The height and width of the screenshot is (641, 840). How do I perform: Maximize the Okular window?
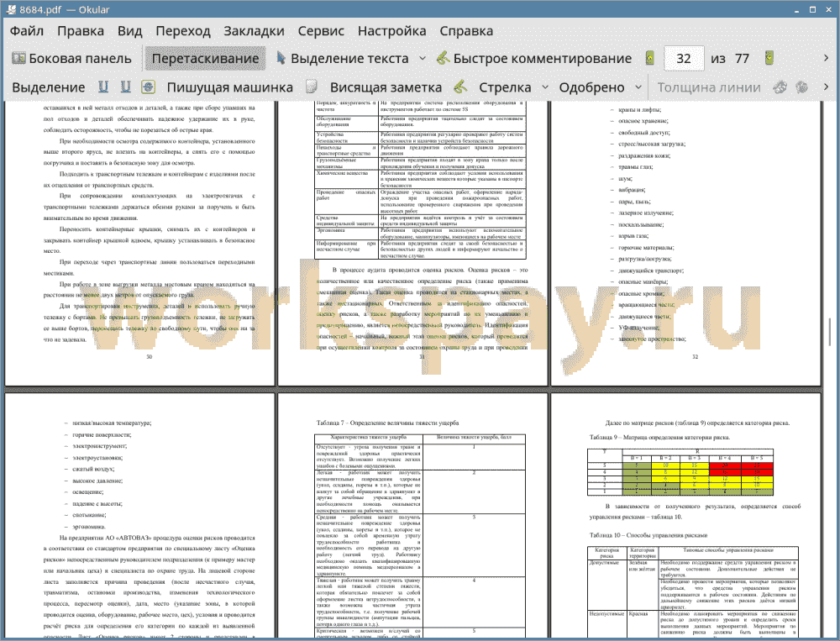pos(812,9)
